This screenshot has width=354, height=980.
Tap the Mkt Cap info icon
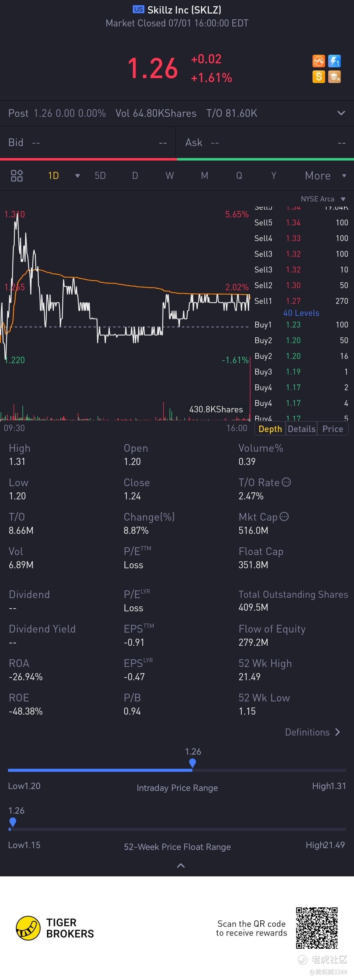284,517
